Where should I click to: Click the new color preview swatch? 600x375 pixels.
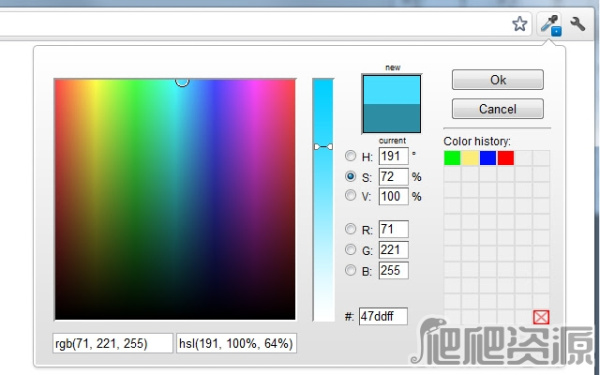point(392,90)
